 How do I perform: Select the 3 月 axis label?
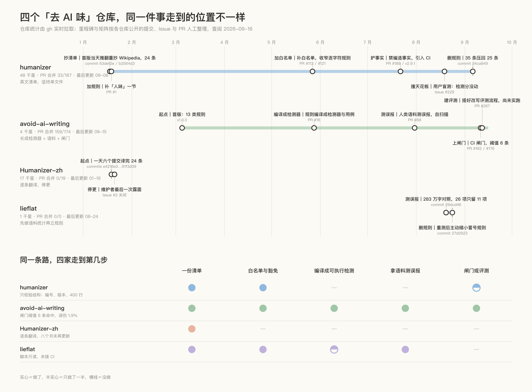pyautogui.click(x=176, y=43)
